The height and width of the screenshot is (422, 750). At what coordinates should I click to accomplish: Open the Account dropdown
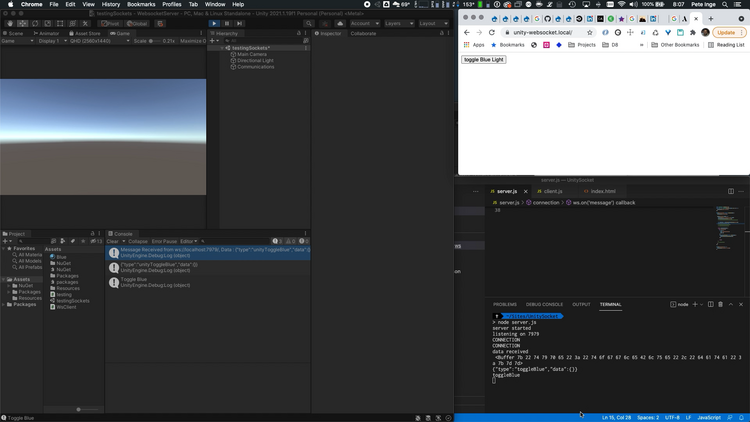pyautogui.click(x=363, y=23)
